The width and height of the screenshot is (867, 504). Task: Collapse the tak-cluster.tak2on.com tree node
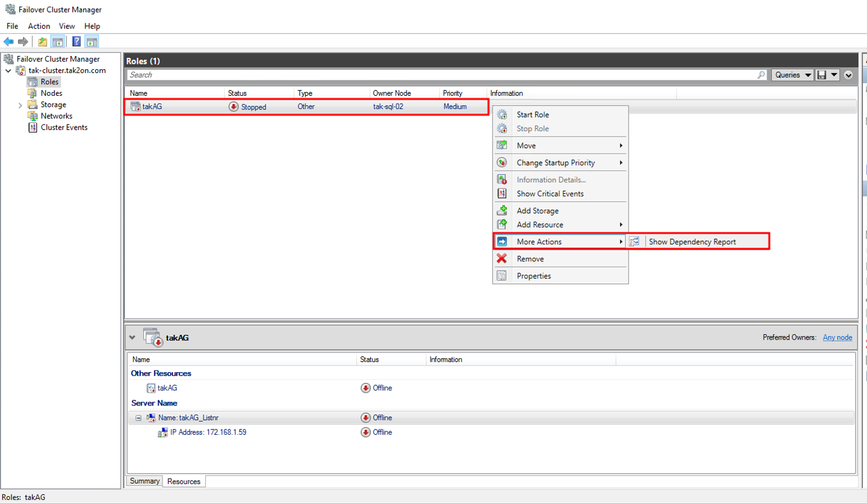pyautogui.click(x=8, y=71)
